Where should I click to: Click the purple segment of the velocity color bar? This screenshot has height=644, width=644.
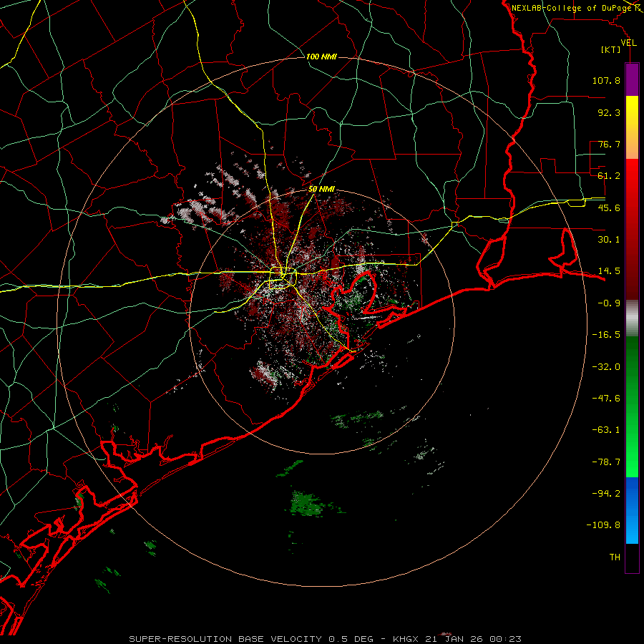tap(632, 79)
